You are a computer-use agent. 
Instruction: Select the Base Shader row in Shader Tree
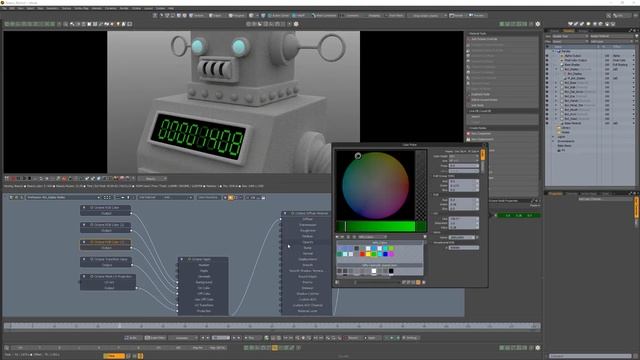tap(572, 65)
